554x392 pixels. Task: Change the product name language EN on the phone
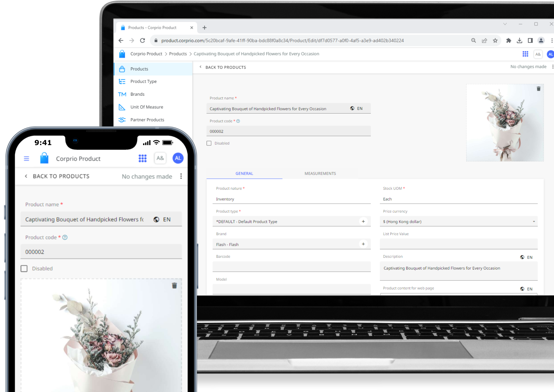point(162,219)
